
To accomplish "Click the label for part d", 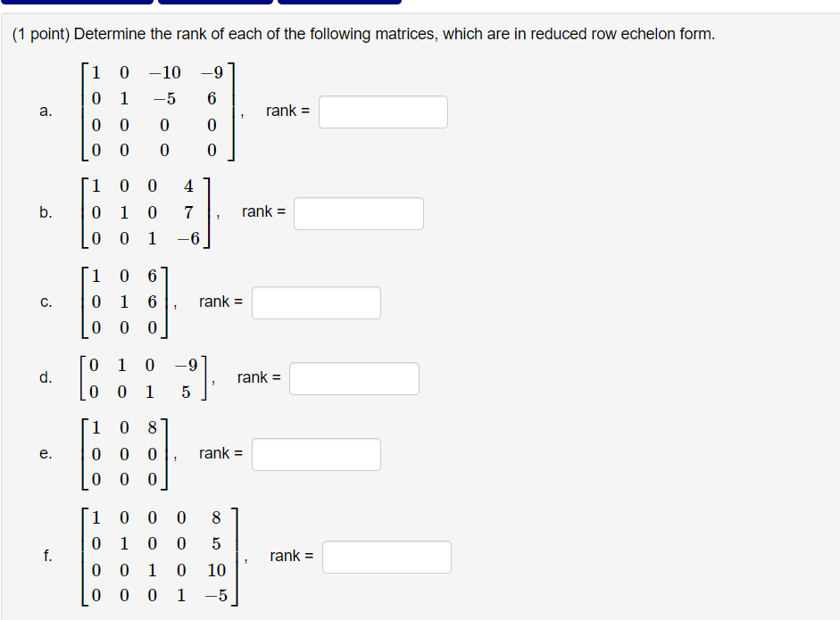I will pyautogui.click(x=46, y=378).
